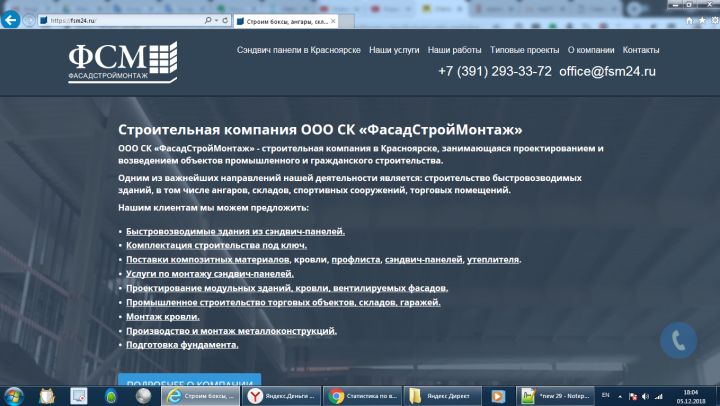Click the Favorites star icon
Screen dimensions: 720x406
point(702,20)
